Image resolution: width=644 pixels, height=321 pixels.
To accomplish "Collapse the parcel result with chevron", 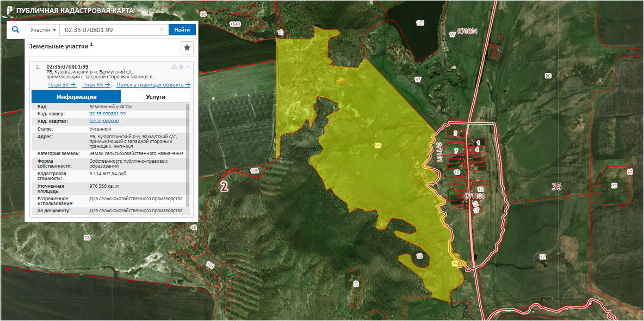I will tap(188, 66).
